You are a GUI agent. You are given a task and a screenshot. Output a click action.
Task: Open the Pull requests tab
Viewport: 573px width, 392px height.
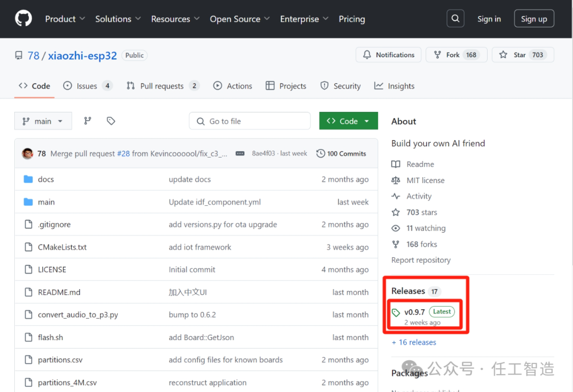163,86
